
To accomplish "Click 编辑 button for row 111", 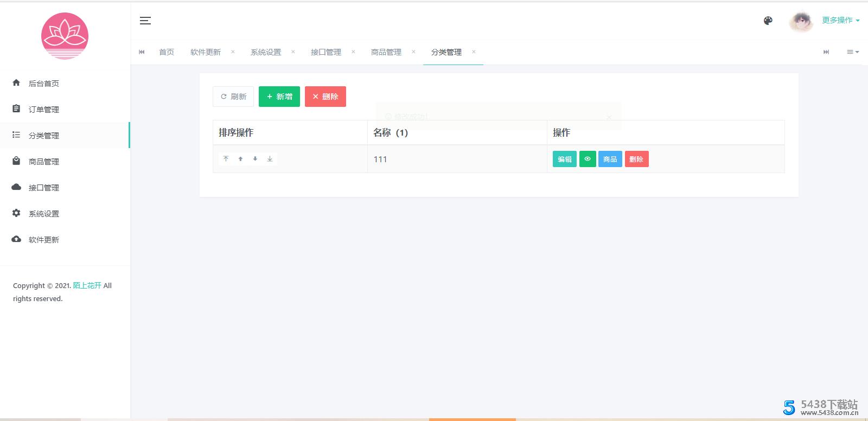I will click(x=564, y=159).
